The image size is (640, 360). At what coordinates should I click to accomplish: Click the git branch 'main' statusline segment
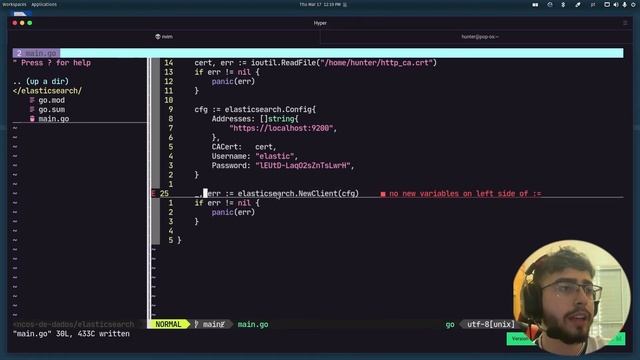(213, 324)
